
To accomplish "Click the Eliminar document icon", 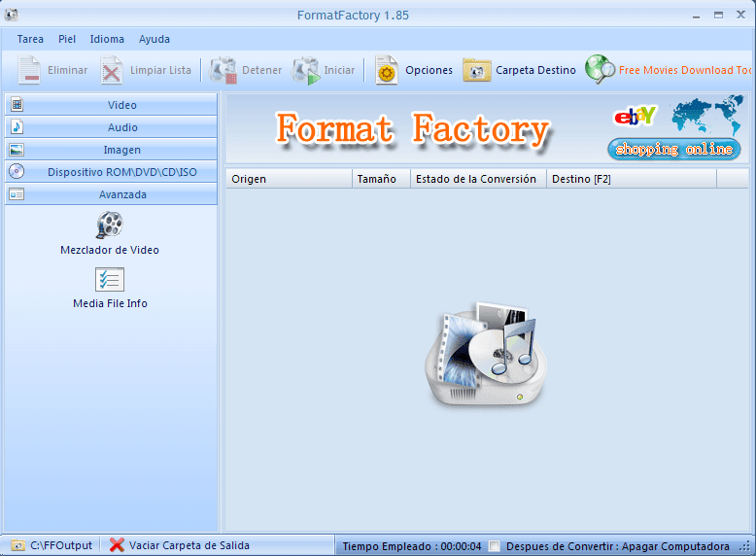I will point(29,70).
